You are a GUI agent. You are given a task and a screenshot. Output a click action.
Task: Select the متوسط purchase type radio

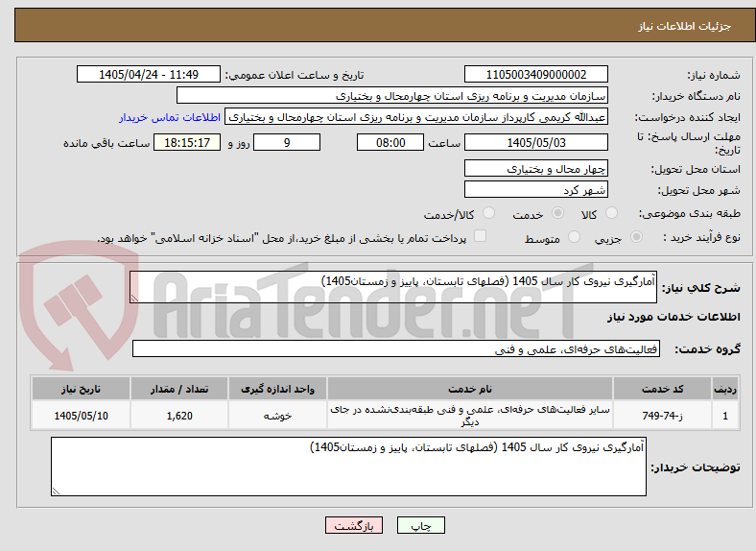click(x=575, y=236)
